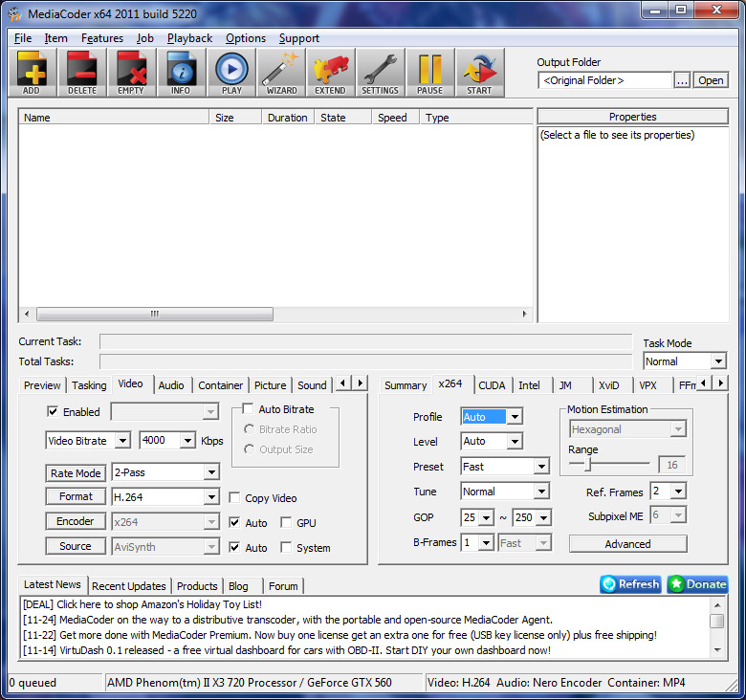Select the Bitrate Ratio radio button

[249, 429]
